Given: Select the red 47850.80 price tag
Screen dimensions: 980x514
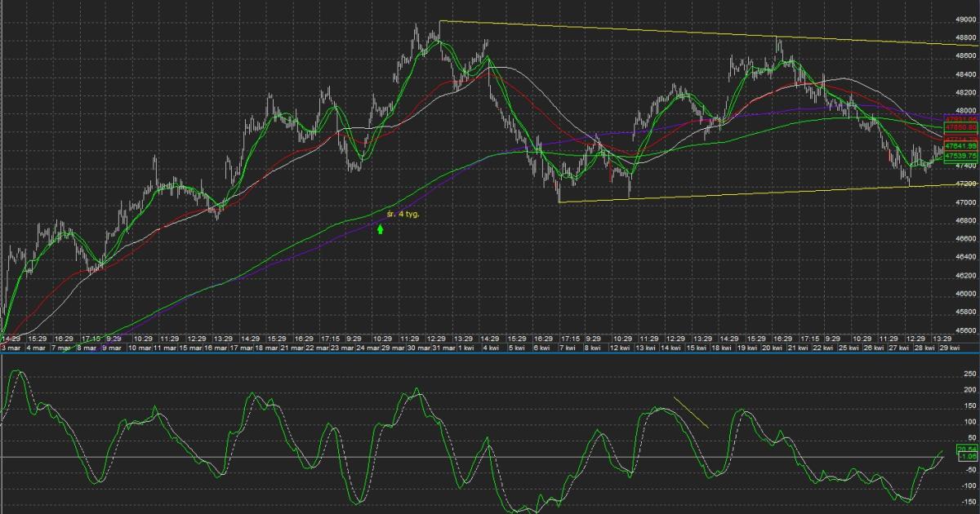Looking at the screenshot, I should point(960,128).
